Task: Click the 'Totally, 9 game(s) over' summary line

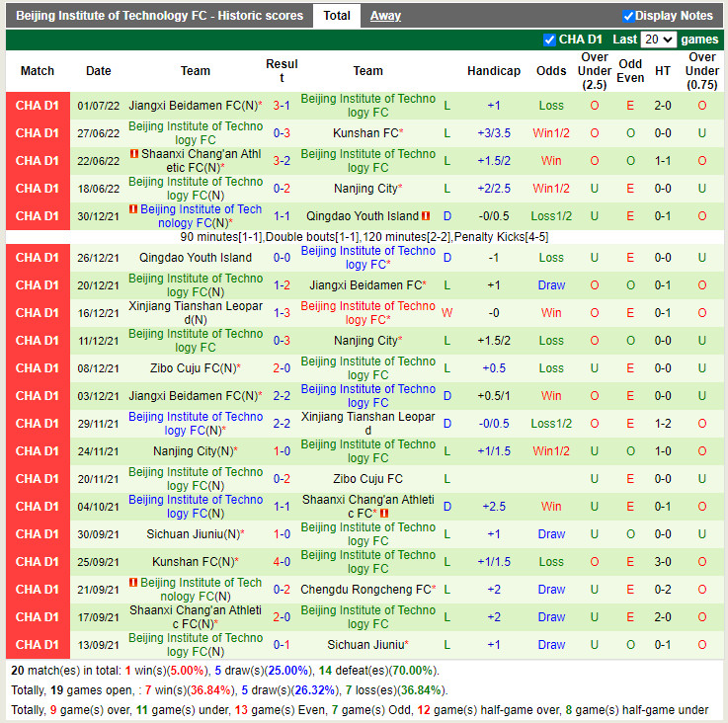Action: (x=360, y=710)
